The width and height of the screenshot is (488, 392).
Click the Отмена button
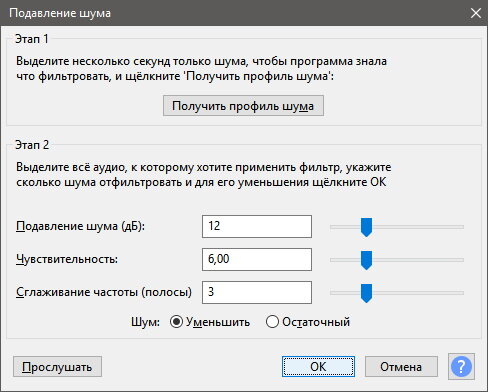coord(401,367)
